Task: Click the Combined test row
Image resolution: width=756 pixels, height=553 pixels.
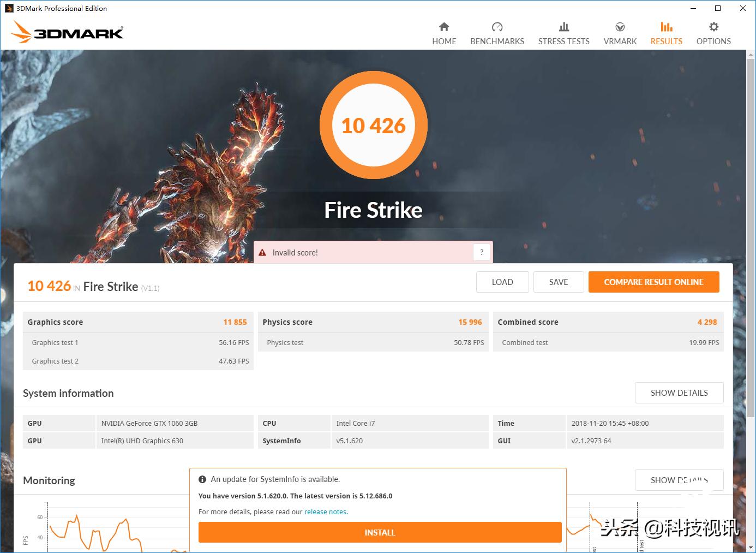Action: click(x=608, y=342)
